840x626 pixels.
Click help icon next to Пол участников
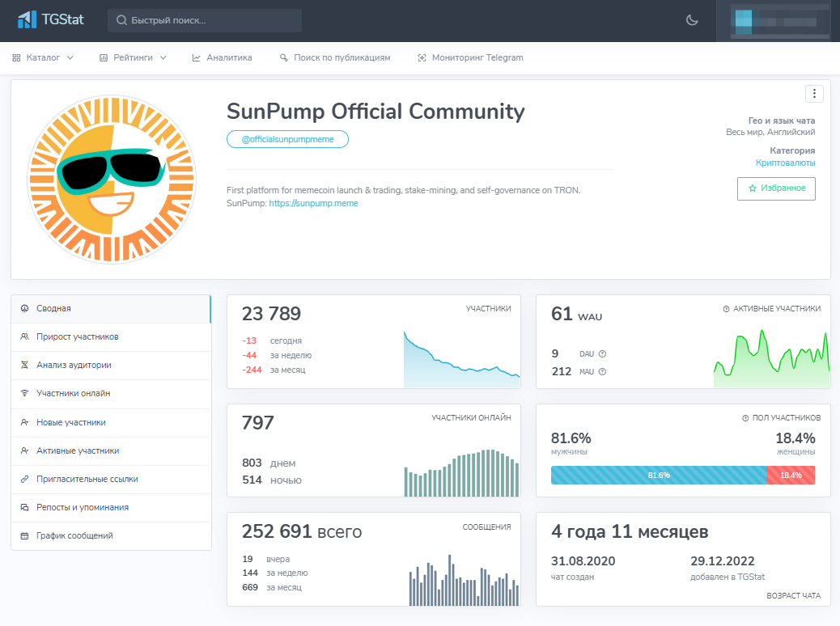[745, 418]
